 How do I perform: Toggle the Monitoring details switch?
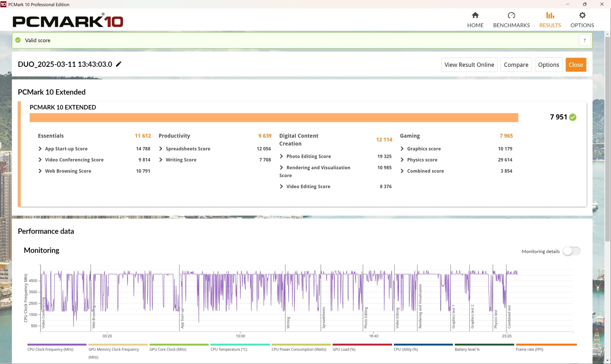click(572, 251)
